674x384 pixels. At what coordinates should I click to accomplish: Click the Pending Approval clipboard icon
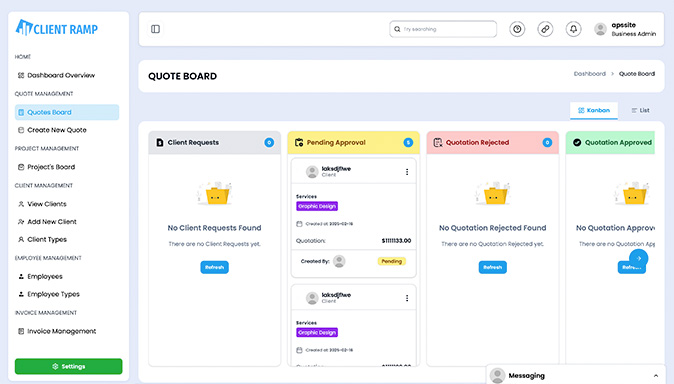[x=299, y=142]
